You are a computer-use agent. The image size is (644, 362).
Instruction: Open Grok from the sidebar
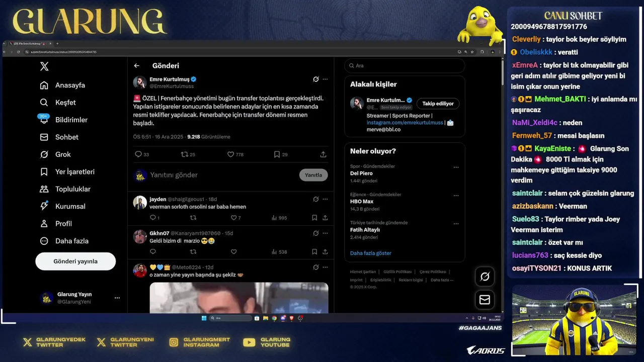coord(55,154)
